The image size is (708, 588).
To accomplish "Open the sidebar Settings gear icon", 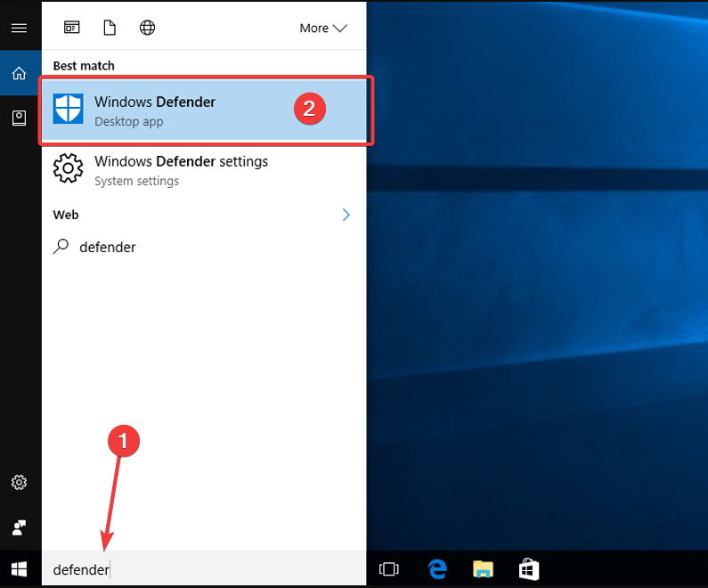I will 19,482.
